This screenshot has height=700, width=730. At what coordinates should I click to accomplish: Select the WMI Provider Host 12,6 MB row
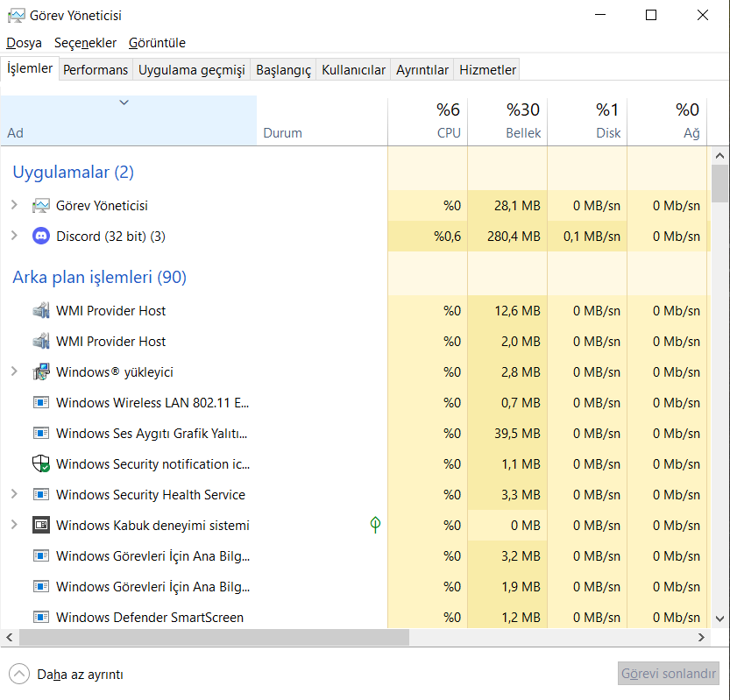pos(356,311)
